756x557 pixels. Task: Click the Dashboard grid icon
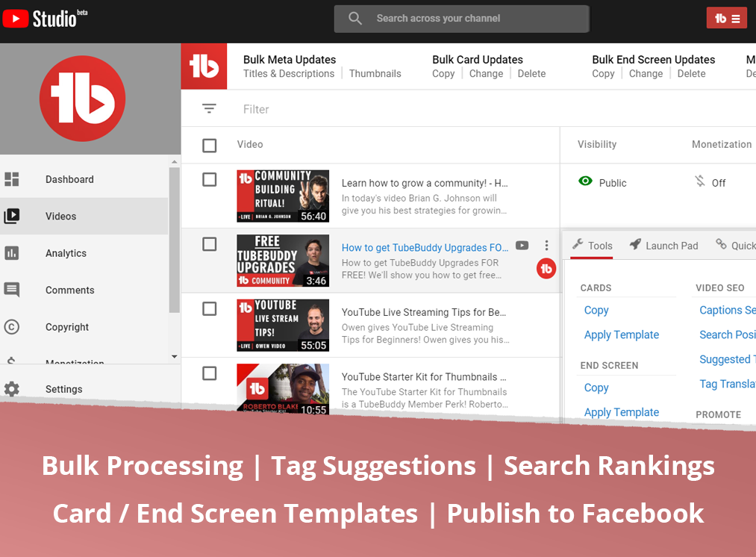[12, 179]
